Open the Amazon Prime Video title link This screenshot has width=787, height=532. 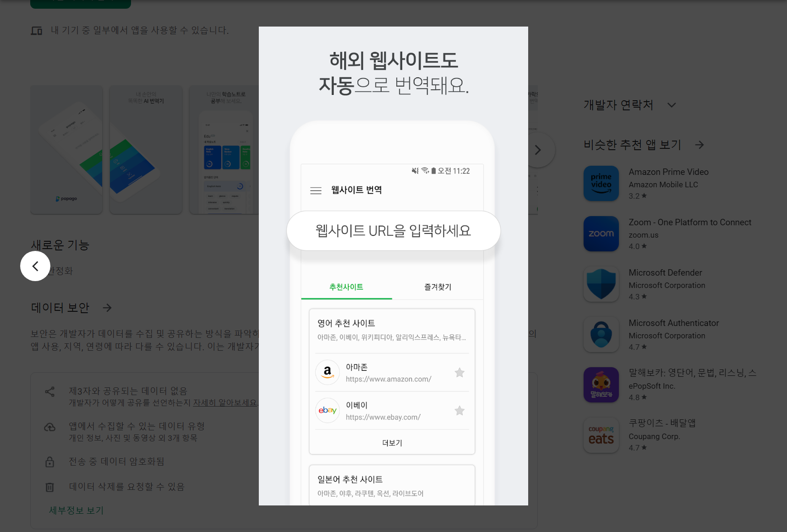(x=668, y=172)
